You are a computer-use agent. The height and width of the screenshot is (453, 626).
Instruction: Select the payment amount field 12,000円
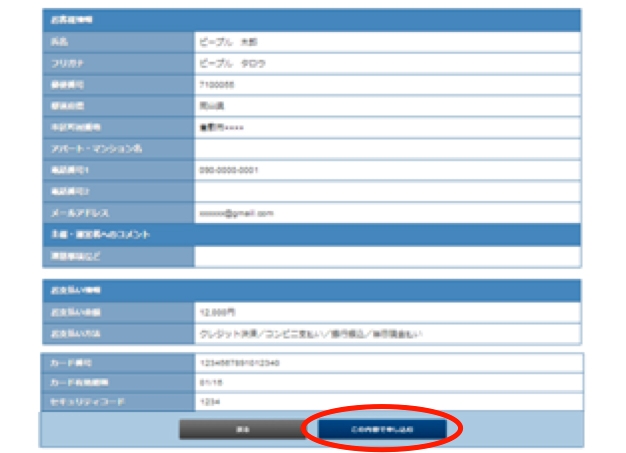387,311
